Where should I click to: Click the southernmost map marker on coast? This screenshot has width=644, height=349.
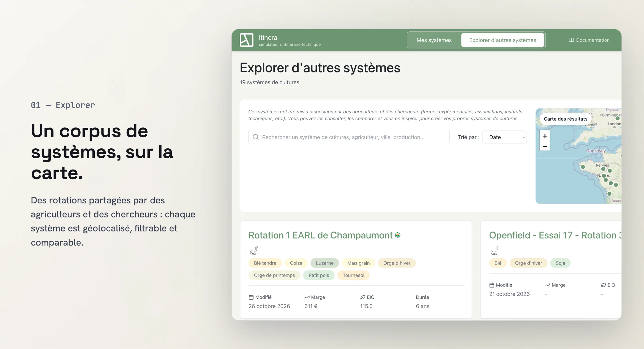click(x=609, y=194)
